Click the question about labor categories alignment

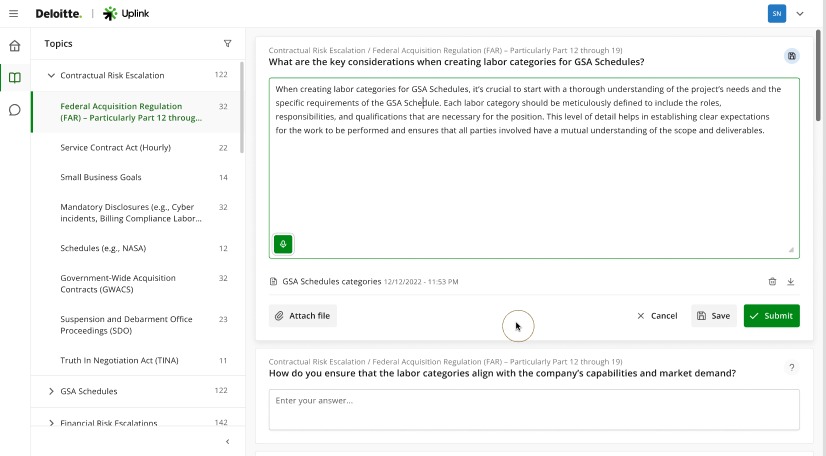point(502,373)
